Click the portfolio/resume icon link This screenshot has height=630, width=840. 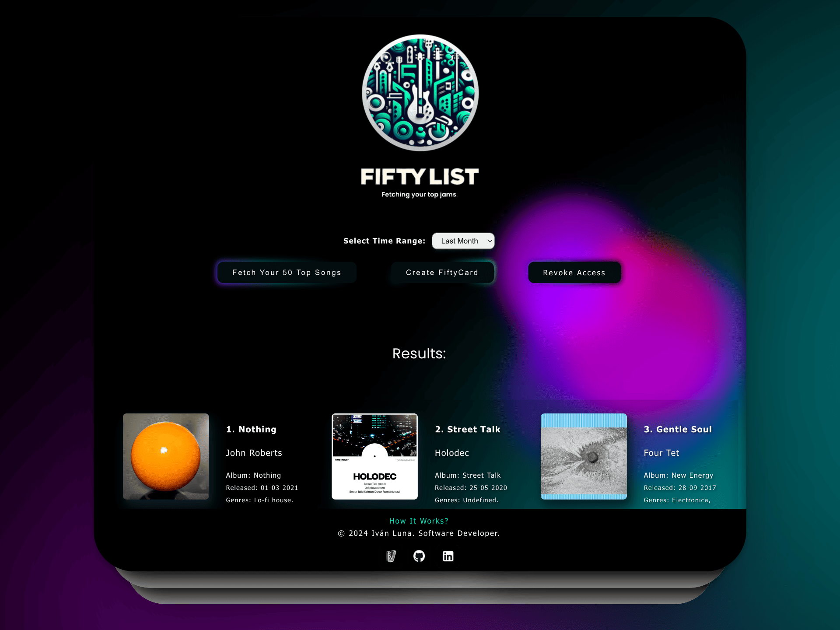click(390, 556)
